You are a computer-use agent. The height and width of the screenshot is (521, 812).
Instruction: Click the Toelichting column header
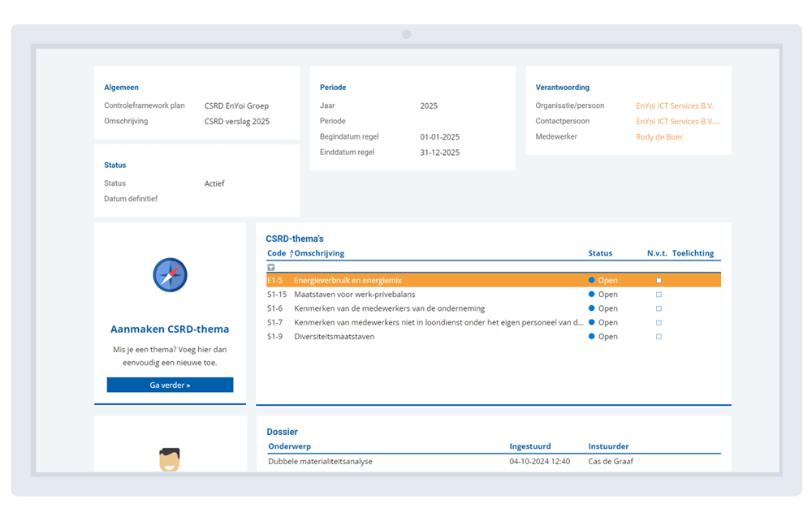(693, 253)
